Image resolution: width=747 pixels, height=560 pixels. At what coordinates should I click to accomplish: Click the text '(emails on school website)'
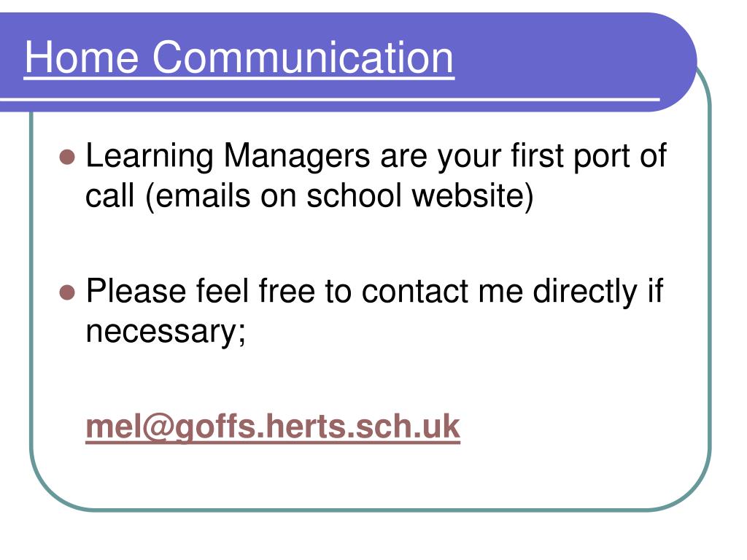tap(338, 196)
